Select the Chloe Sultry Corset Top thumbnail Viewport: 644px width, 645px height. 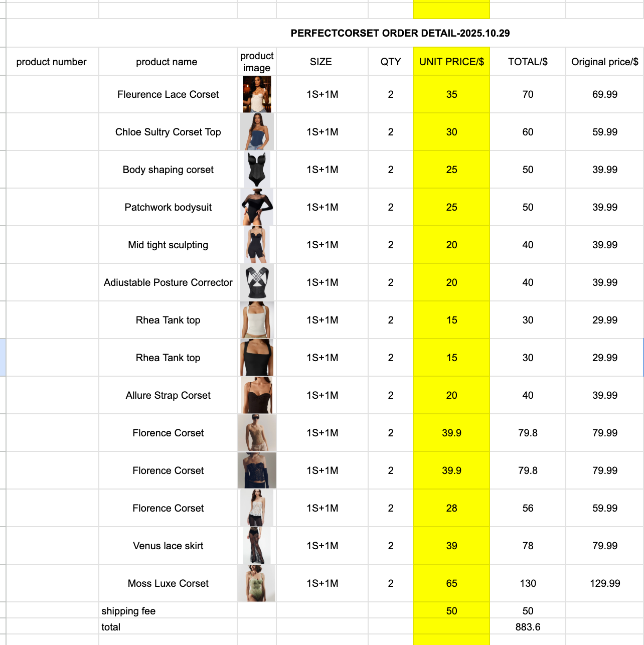coord(257,132)
